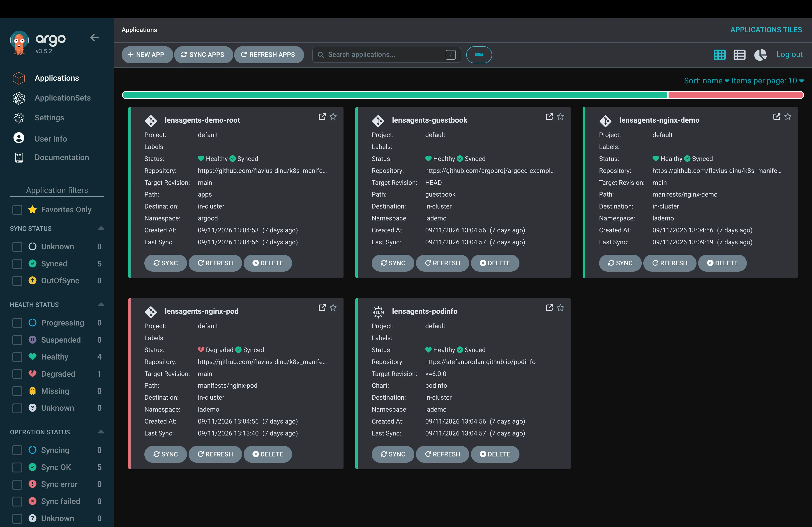This screenshot has height=527, width=812.
Task: Open ApplicationSets in sidebar
Action: point(63,98)
